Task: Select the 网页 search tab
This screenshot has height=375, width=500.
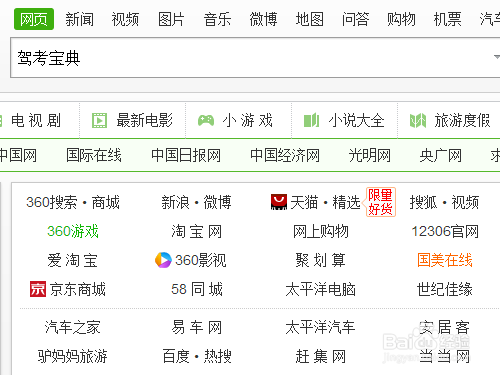Action: pyautogui.click(x=34, y=19)
